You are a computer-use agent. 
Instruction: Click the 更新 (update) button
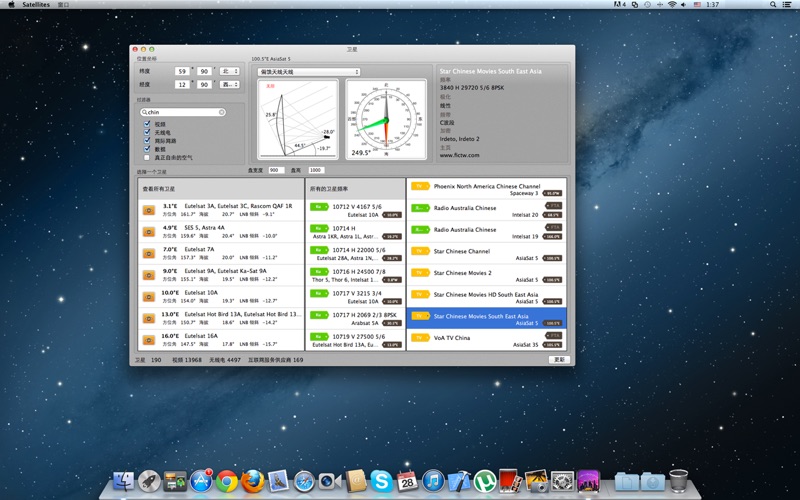tap(560, 360)
